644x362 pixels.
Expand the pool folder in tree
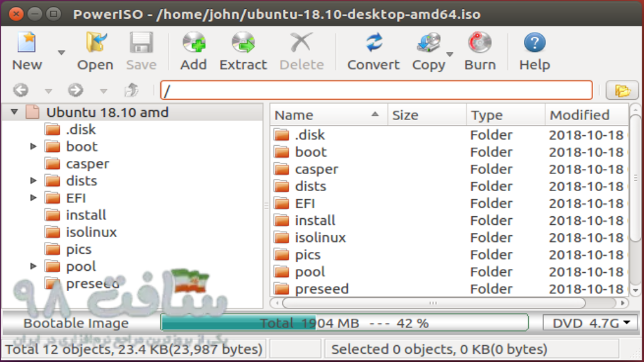(x=33, y=266)
